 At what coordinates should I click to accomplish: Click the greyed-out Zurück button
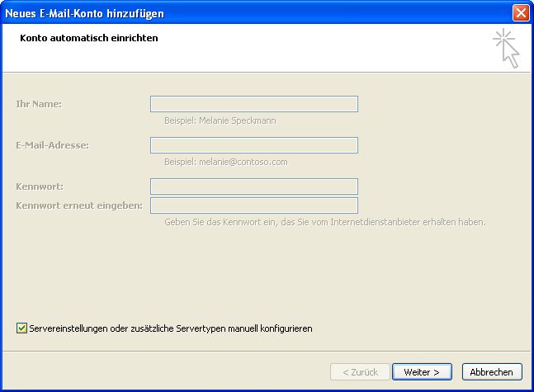point(360,372)
